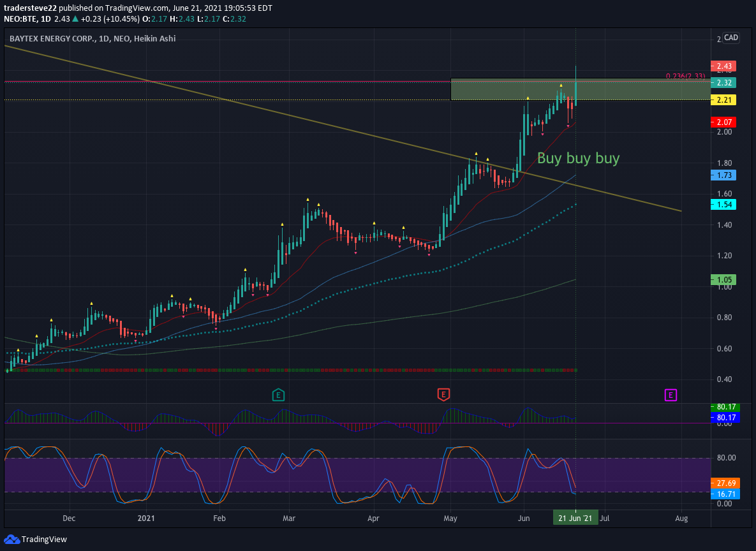The width and height of the screenshot is (756, 551).
Task: Select the red 2.43 price axis label
Action: pyautogui.click(x=723, y=66)
